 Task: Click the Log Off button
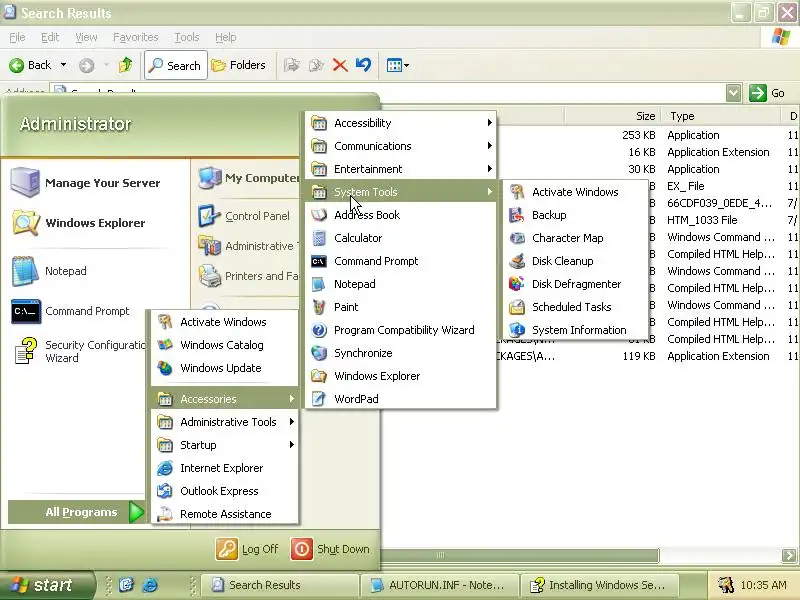[x=247, y=549]
